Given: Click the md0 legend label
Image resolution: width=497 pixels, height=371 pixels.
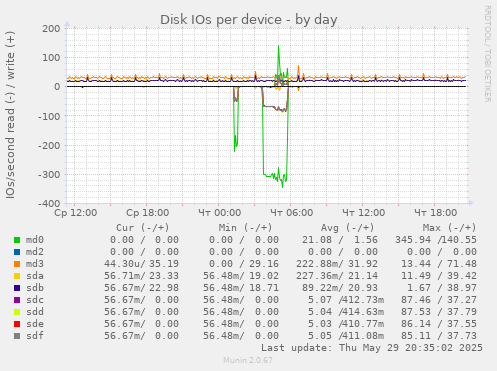Looking at the screenshot, I should (x=35, y=240).
